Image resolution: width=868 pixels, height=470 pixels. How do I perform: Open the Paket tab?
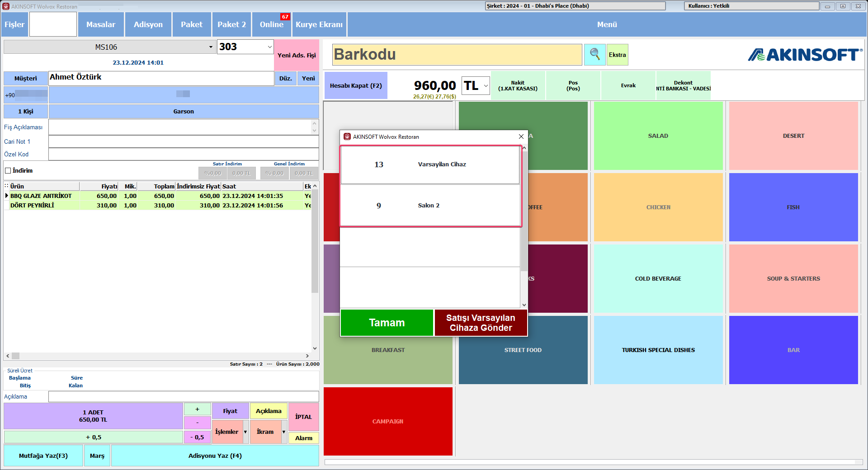[192, 24]
